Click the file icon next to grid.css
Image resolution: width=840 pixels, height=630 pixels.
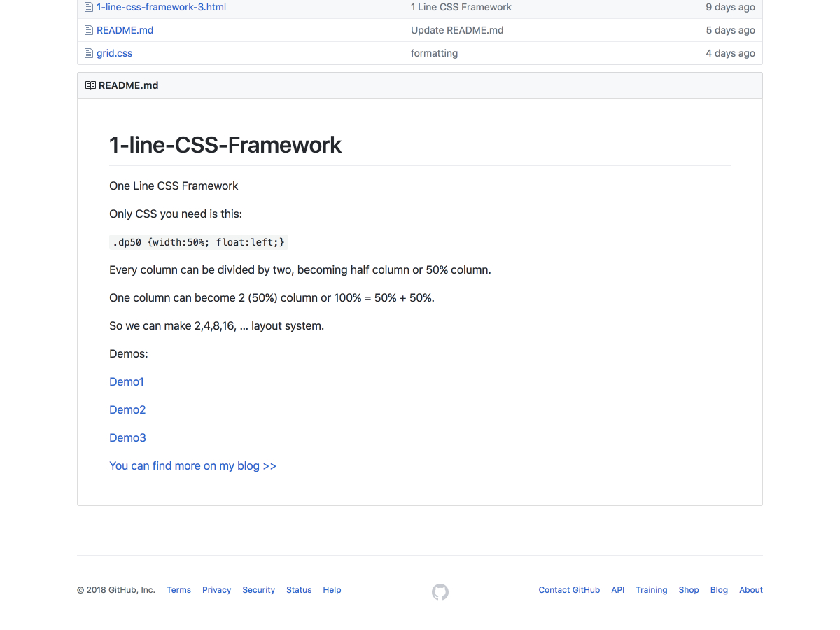tap(89, 53)
